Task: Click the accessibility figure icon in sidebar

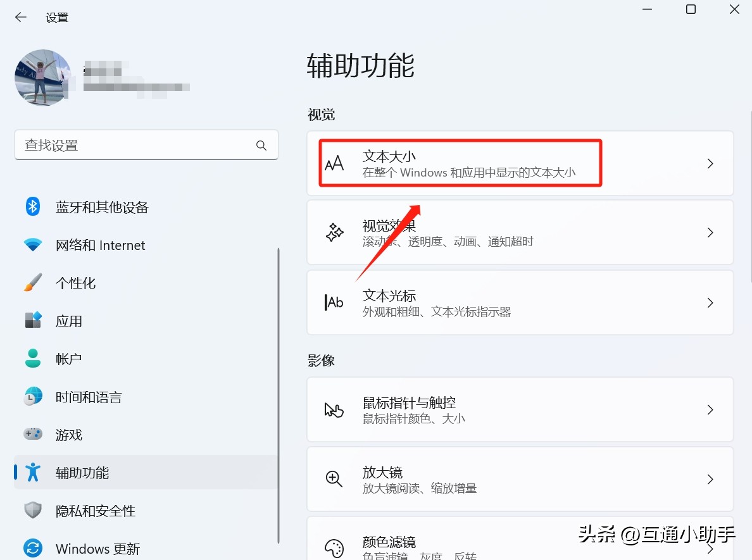Action: click(x=33, y=472)
